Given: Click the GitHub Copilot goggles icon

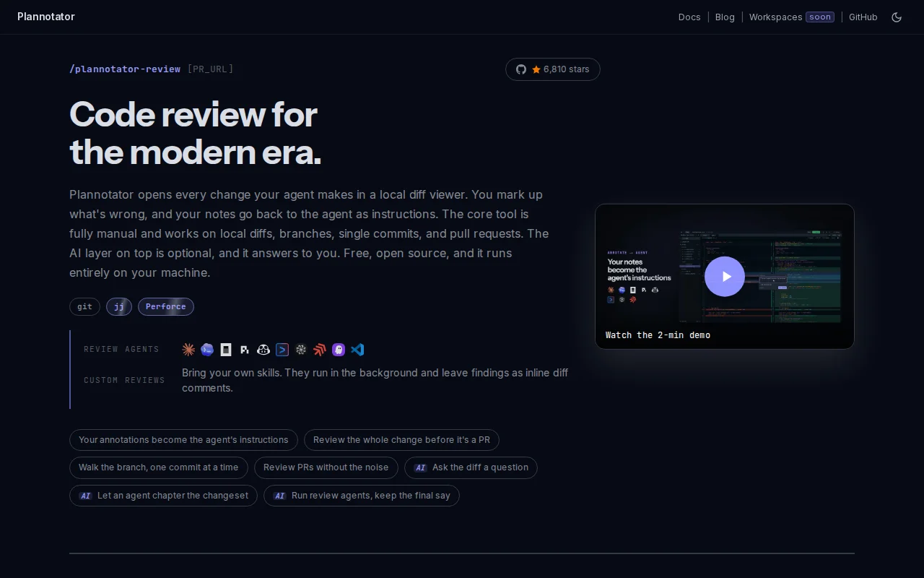Looking at the screenshot, I should [x=263, y=350].
